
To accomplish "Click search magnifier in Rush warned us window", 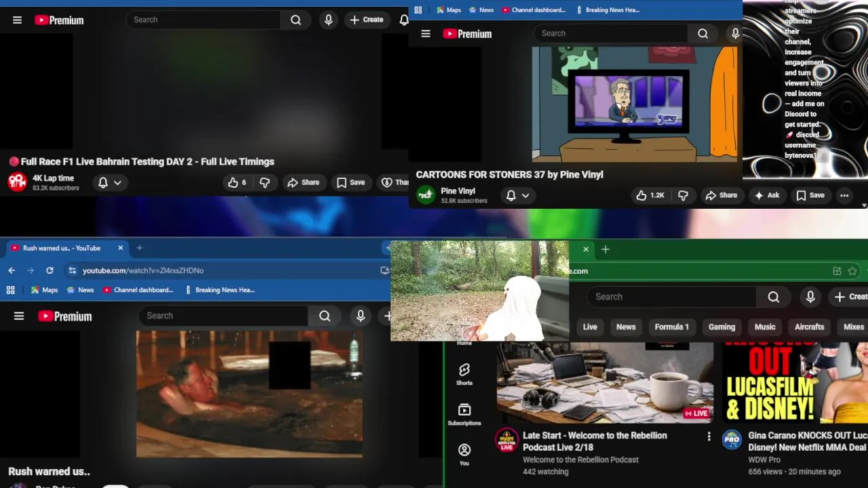I will [x=325, y=316].
